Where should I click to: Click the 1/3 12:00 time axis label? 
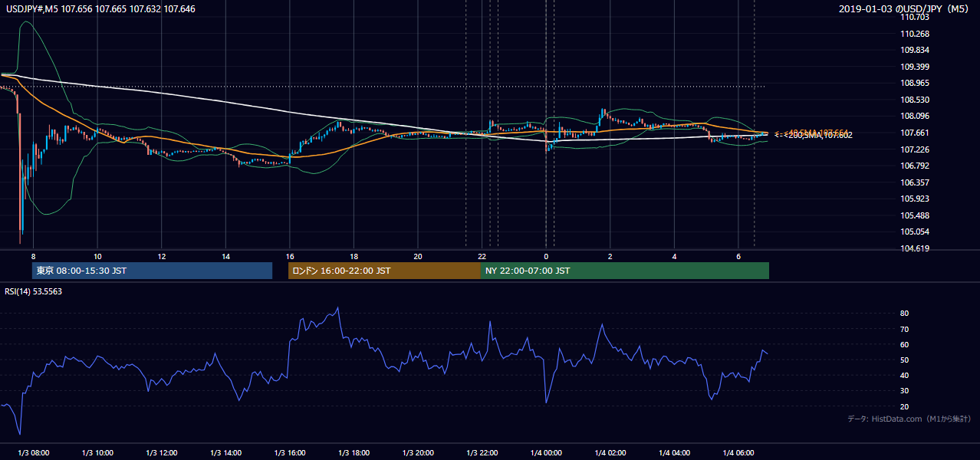coord(161,453)
